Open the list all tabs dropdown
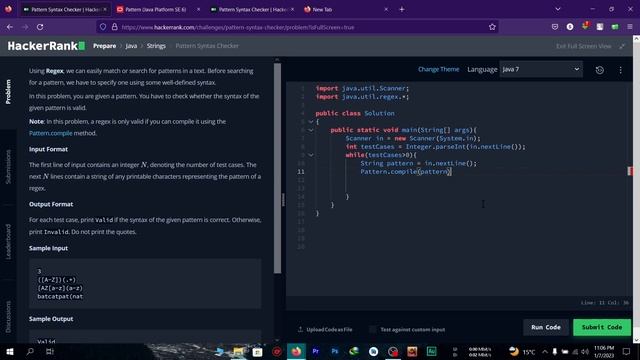This screenshot has height=360, width=640. 558,9
